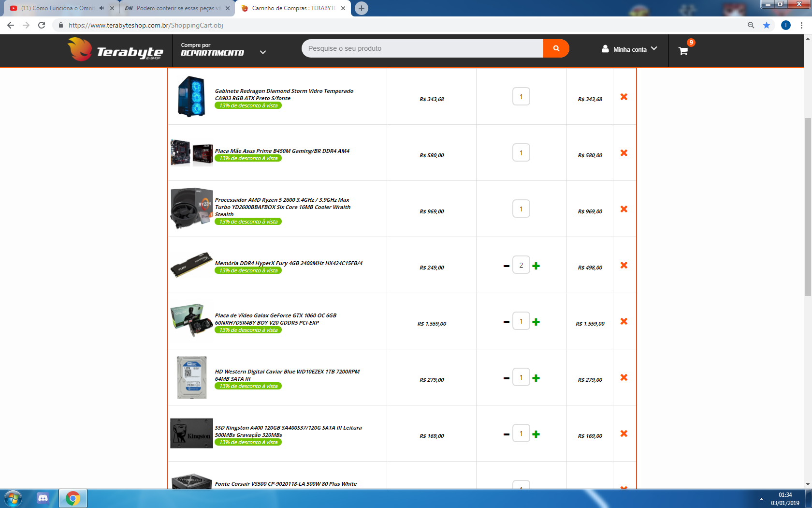Open HD Western Digital Caviar Blue link

[x=287, y=375]
